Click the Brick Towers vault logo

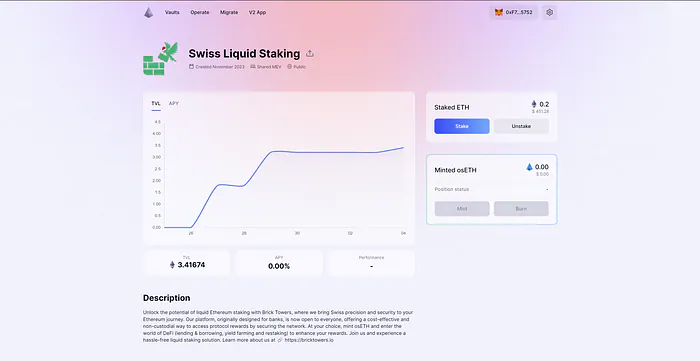161,58
